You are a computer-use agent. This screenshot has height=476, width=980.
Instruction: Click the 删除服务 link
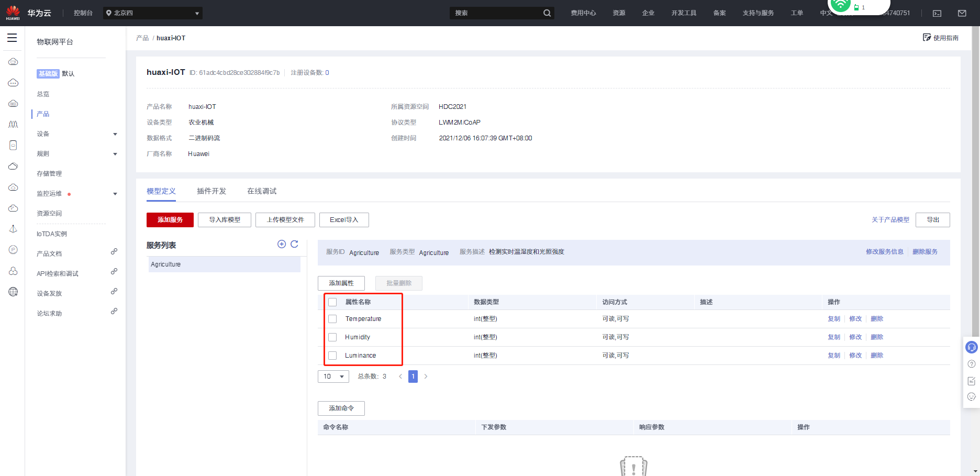click(x=925, y=252)
